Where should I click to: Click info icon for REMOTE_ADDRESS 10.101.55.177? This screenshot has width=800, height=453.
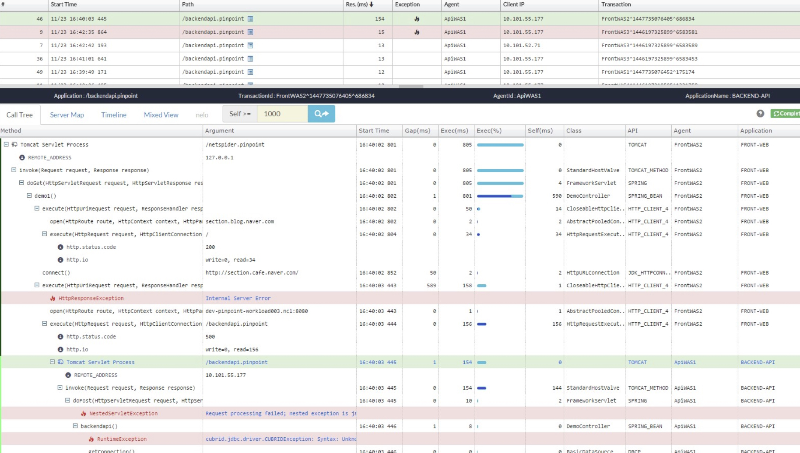point(68,375)
